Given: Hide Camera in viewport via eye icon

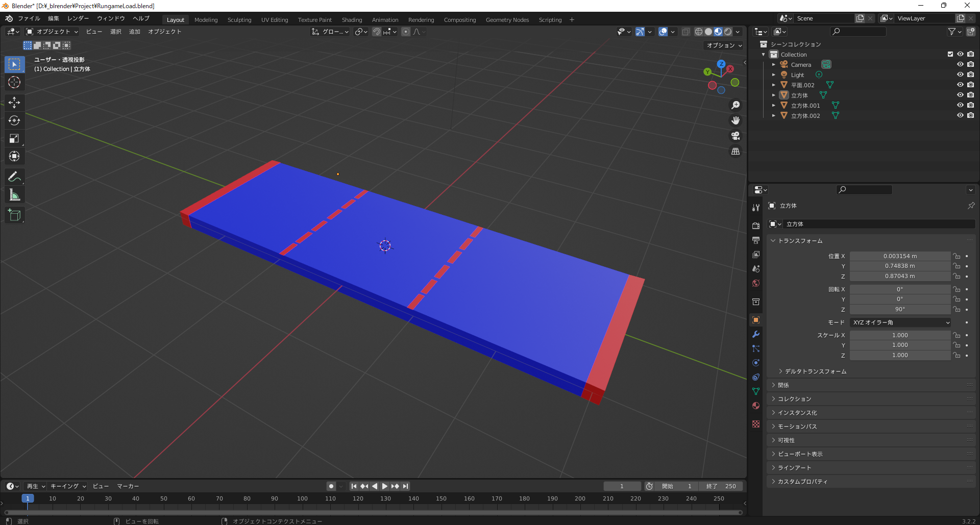Looking at the screenshot, I should coord(960,64).
